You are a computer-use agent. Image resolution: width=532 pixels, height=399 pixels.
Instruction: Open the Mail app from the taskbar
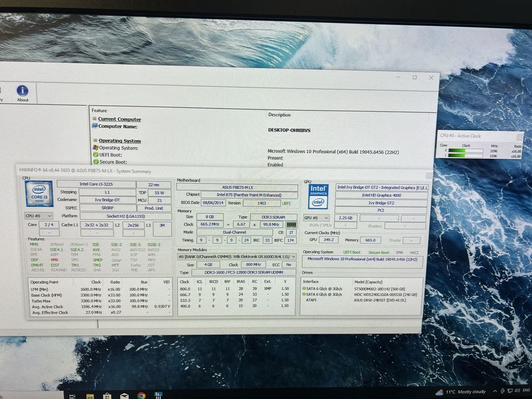[124, 396]
